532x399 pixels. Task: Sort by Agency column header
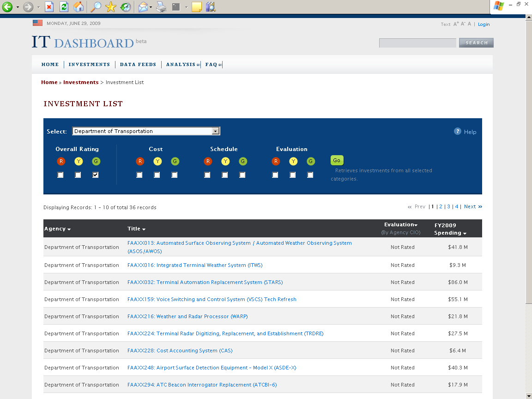57,229
